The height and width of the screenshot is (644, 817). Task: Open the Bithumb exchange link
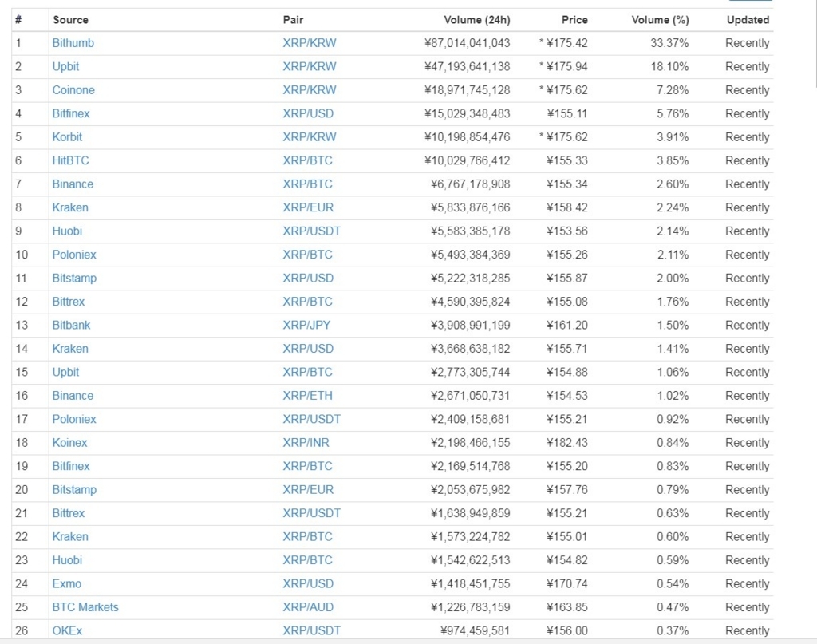pyautogui.click(x=73, y=43)
